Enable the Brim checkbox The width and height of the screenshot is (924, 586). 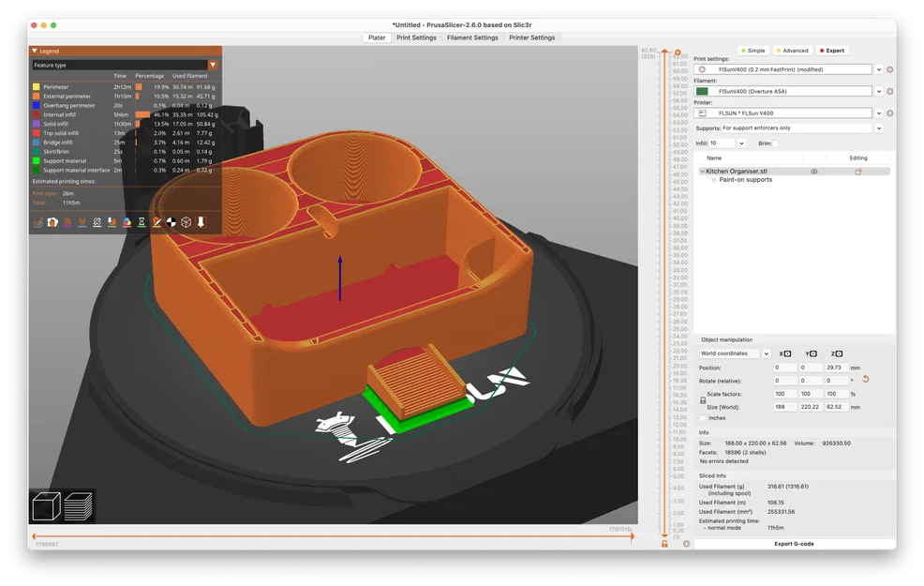775,143
